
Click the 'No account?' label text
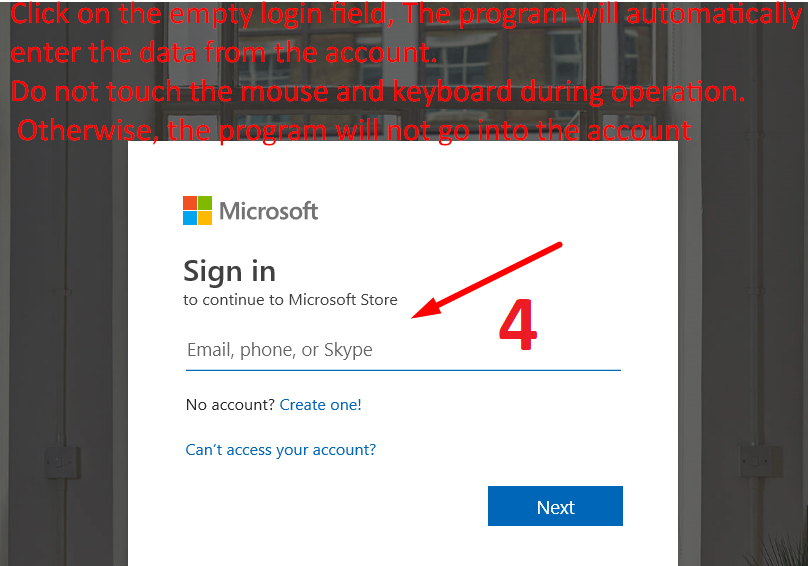coord(230,405)
